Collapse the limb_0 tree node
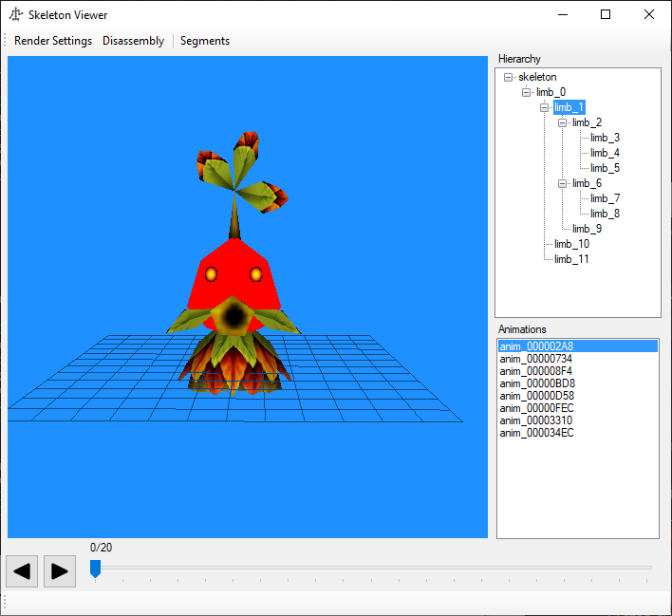 pos(526,92)
